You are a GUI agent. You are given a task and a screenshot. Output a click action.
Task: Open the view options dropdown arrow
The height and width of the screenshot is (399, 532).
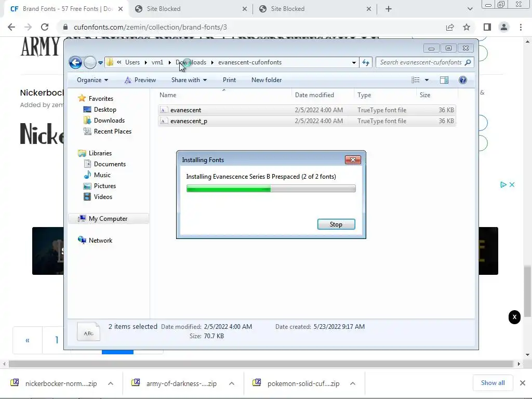(427, 80)
